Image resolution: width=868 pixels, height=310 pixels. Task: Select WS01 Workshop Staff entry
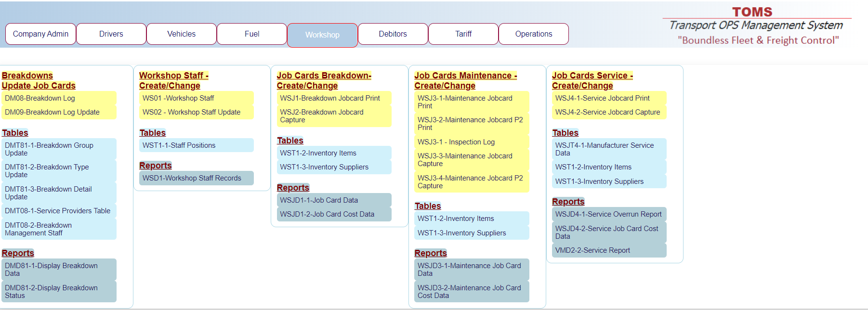pyautogui.click(x=178, y=98)
